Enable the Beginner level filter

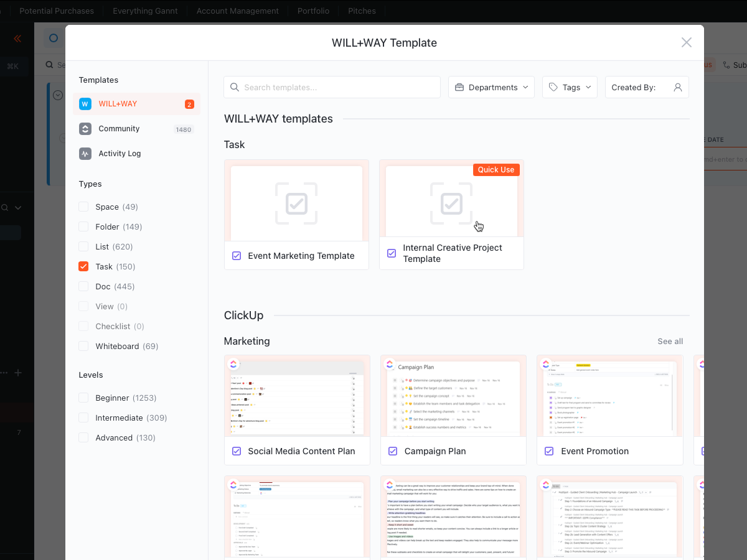(83, 398)
